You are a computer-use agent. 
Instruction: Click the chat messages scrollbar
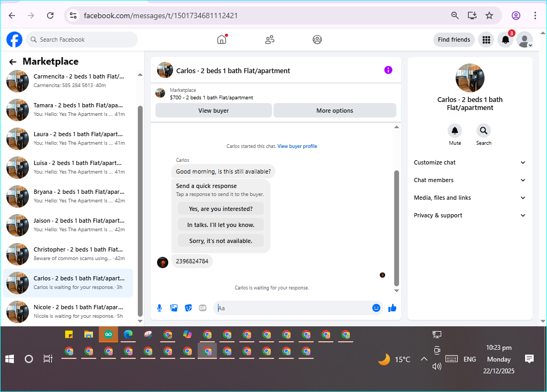coord(396,228)
